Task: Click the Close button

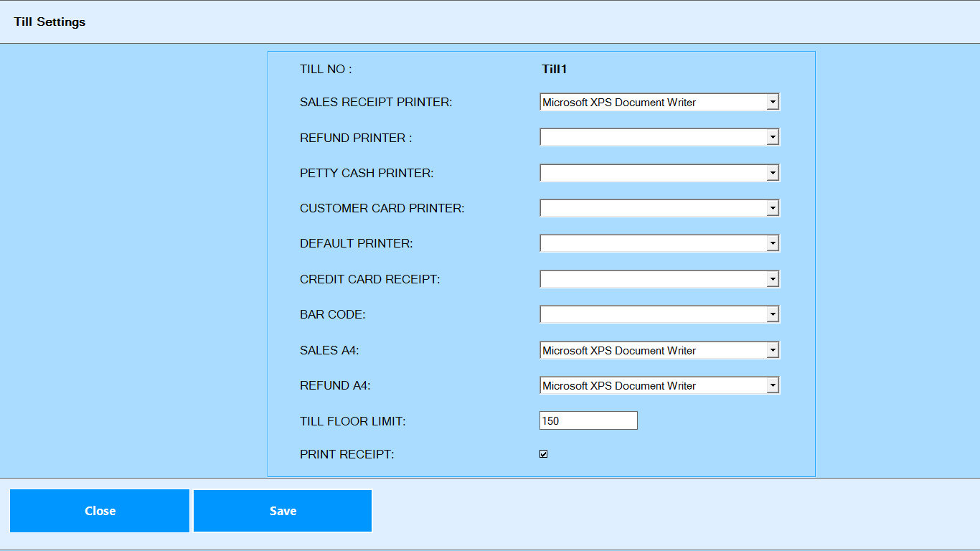Action: [x=100, y=511]
